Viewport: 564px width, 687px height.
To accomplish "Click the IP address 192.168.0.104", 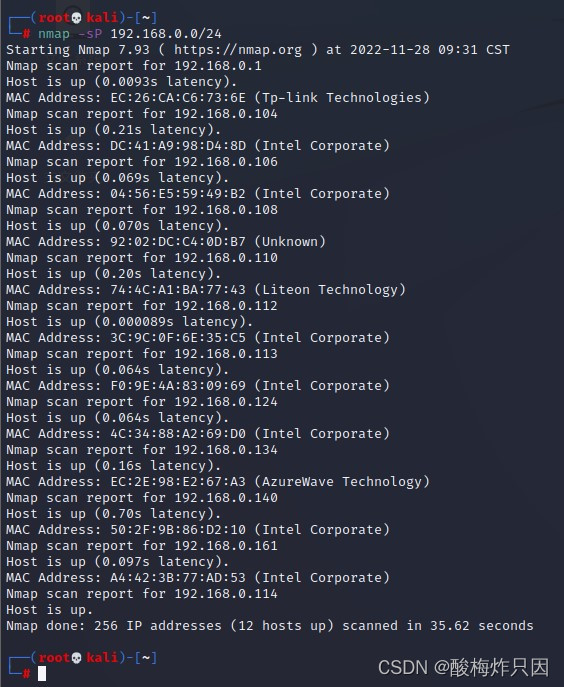I will pyautogui.click(x=226, y=114).
